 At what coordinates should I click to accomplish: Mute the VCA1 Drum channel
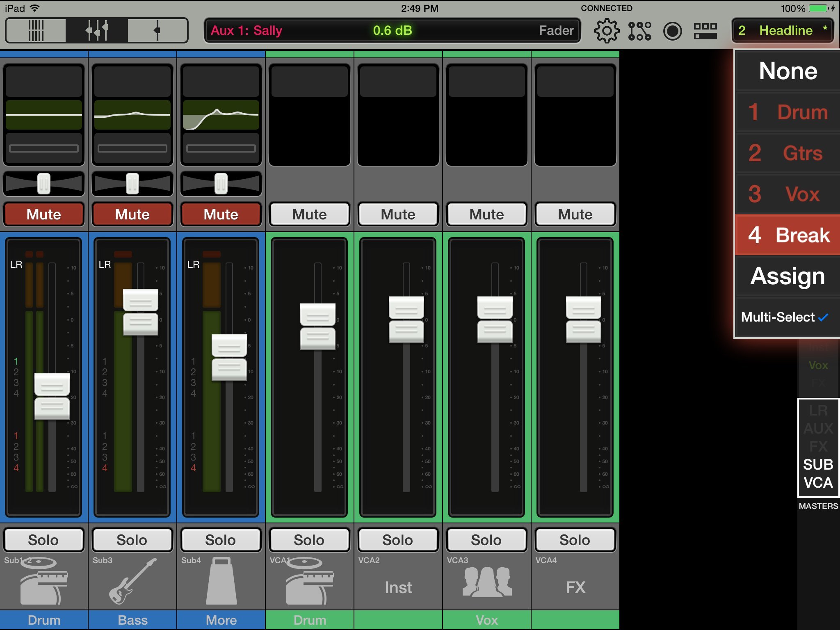[x=310, y=214]
